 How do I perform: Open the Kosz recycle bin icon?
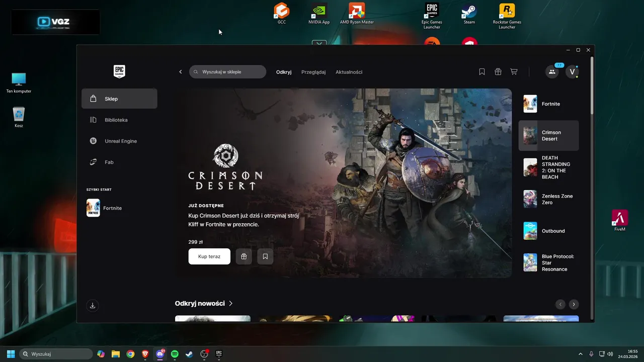pos(19,117)
